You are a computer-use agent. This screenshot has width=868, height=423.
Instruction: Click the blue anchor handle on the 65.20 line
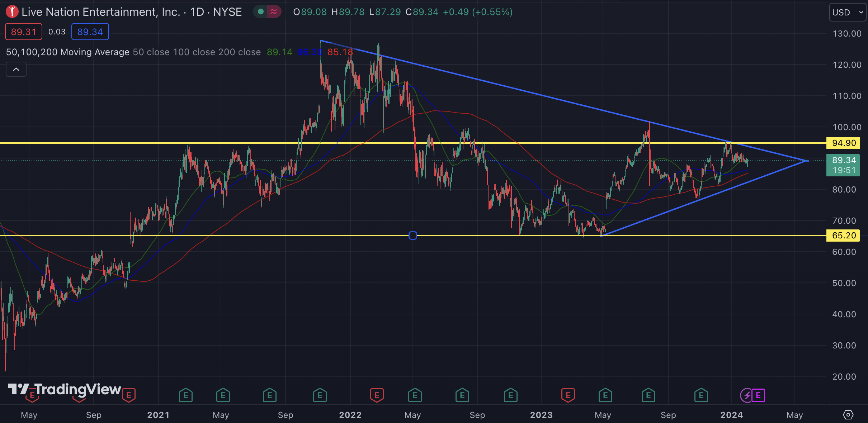(413, 236)
